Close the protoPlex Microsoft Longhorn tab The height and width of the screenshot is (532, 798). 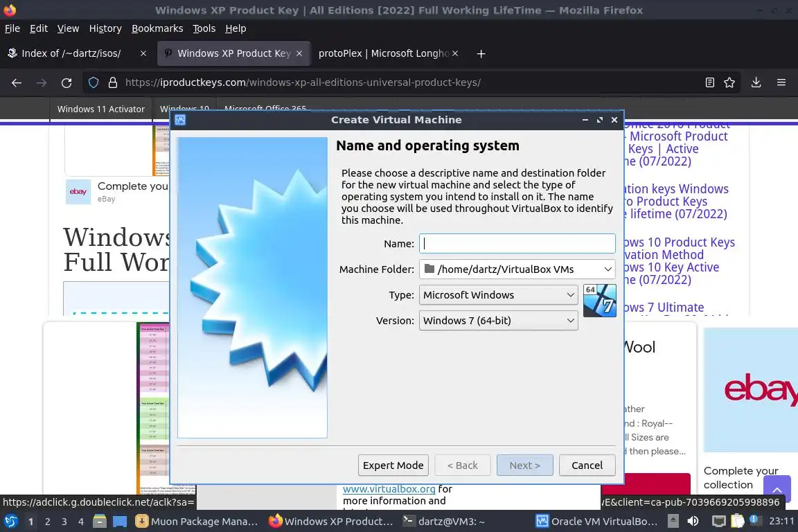point(455,53)
